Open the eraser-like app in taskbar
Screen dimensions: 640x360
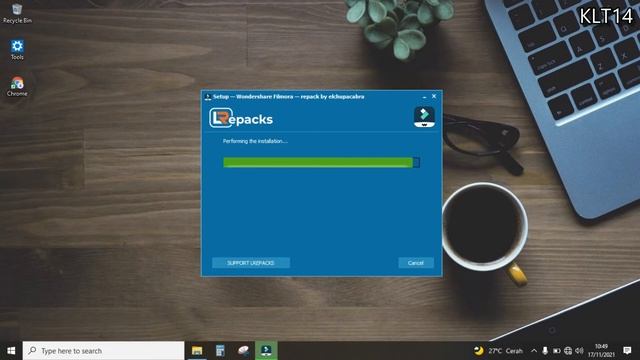[x=243, y=351]
